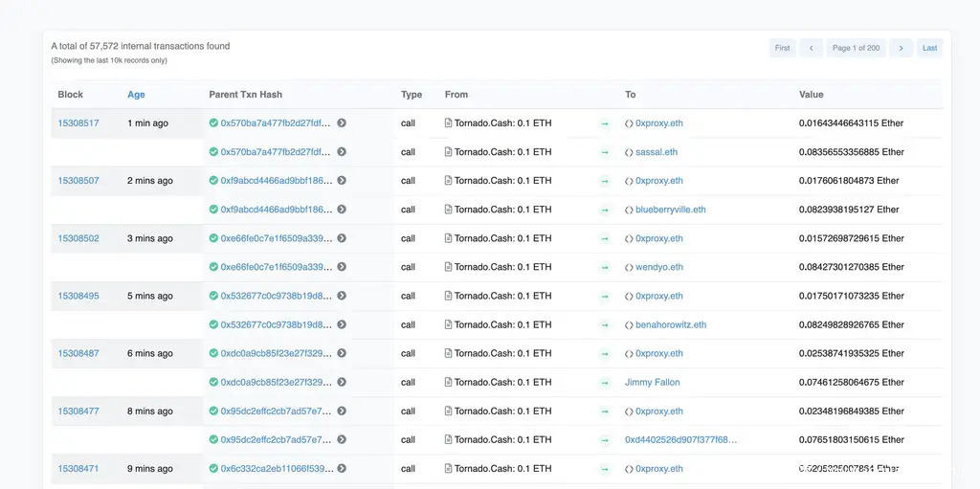Image resolution: width=980 pixels, height=489 pixels.
Task: Click the green arrow icon in the sassal.eth row
Action: (x=605, y=152)
